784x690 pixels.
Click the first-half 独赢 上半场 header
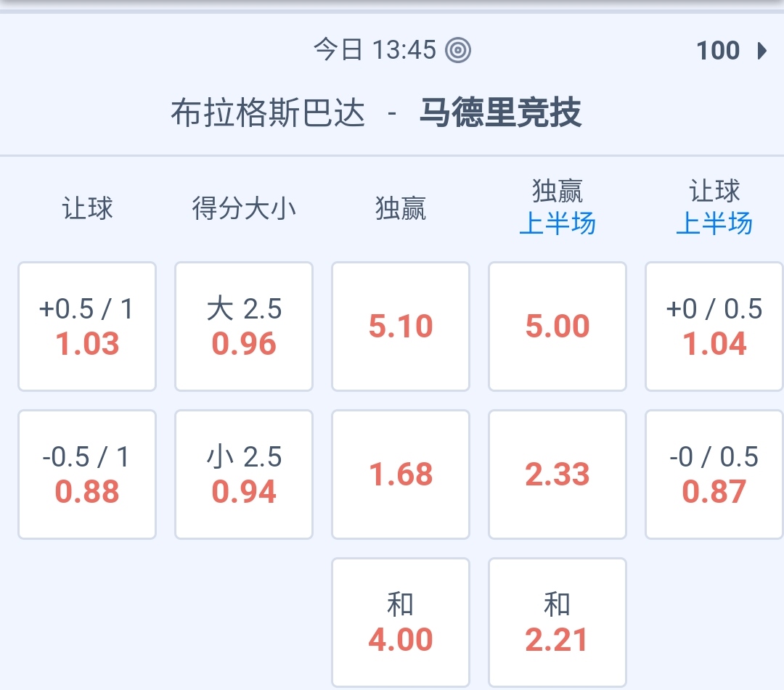[x=558, y=208]
